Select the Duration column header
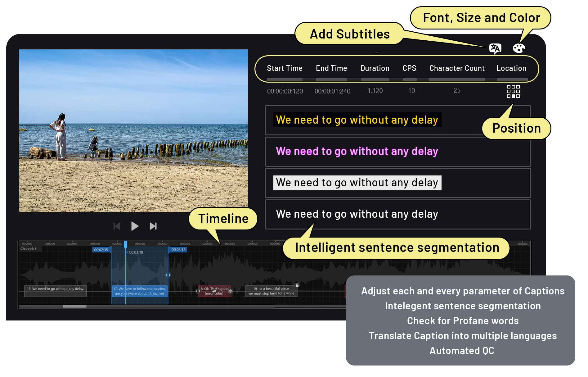 coord(375,68)
